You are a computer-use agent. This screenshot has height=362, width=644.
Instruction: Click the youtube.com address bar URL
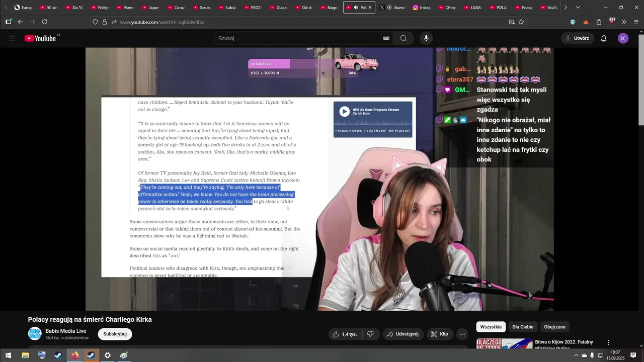pyautogui.click(x=162, y=22)
